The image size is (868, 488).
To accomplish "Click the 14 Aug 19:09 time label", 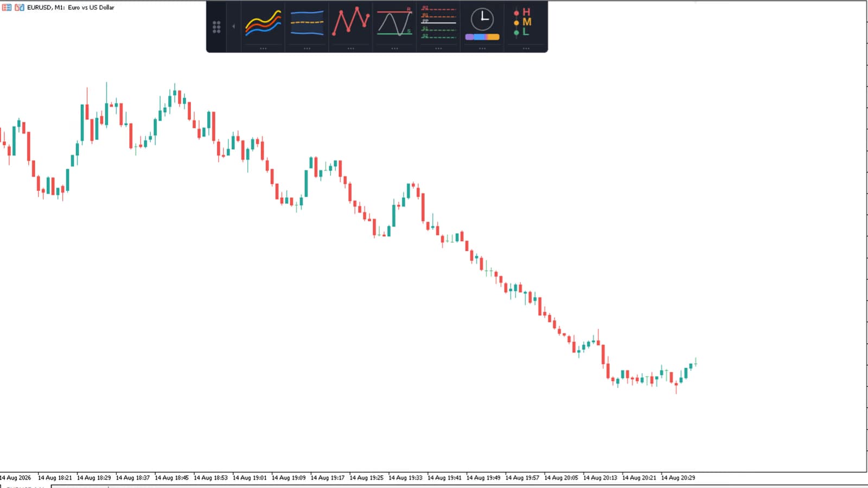I will [289, 478].
